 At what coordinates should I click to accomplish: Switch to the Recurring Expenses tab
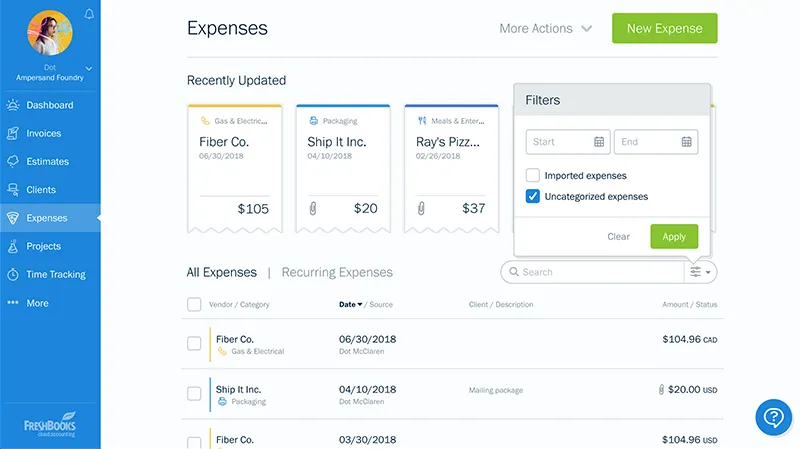point(337,272)
